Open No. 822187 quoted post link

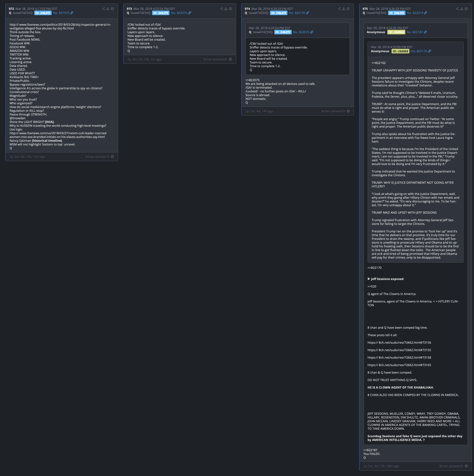tap(415, 32)
